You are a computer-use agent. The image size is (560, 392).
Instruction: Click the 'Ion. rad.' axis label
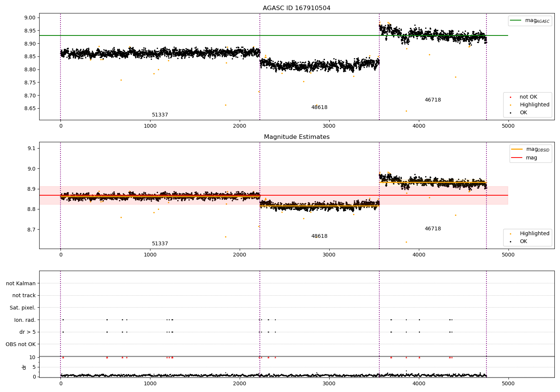coord(25,320)
